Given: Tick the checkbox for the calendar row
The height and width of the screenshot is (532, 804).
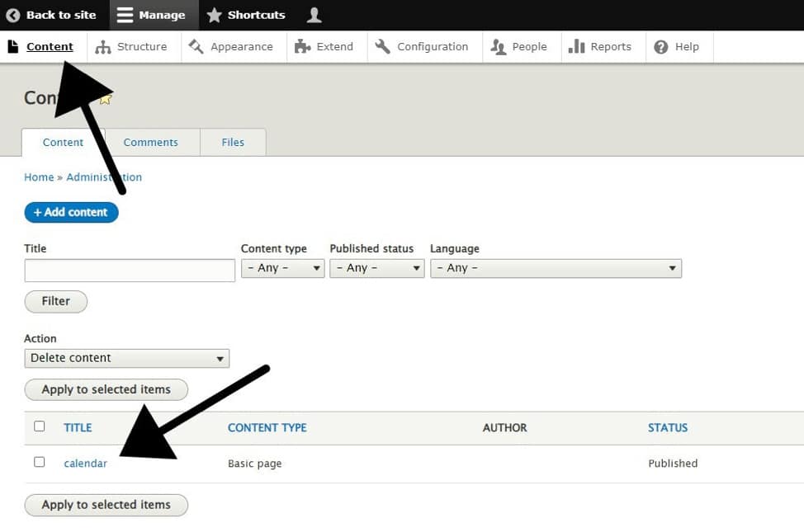Looking at the screenshot, I should click(x=40, y=462).
